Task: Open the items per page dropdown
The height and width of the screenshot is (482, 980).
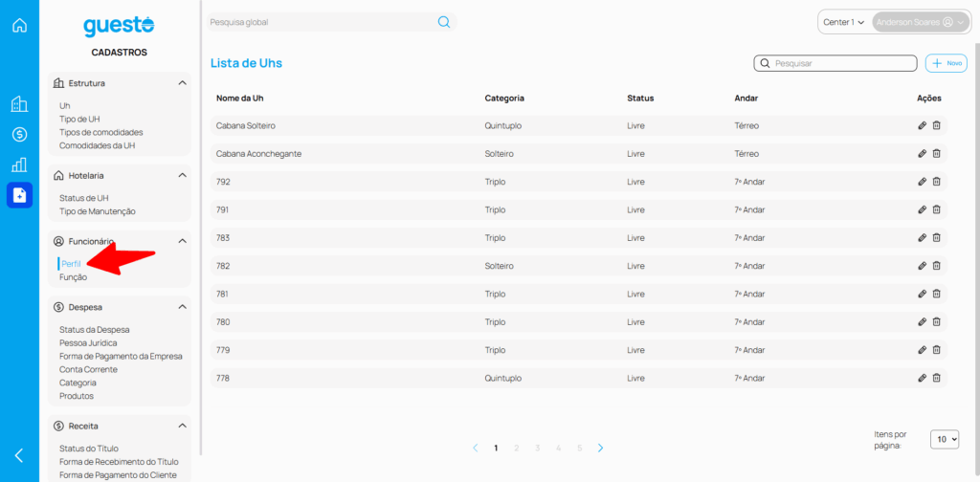Action: (x=947, y=439)
